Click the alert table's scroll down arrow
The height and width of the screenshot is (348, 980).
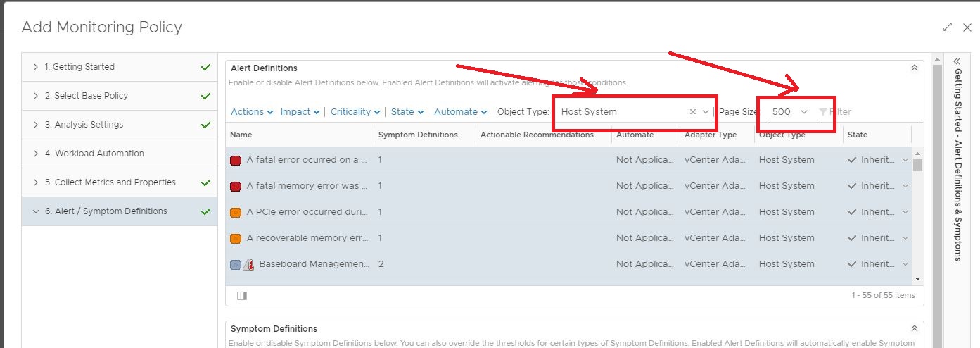[x=917, y=280]
